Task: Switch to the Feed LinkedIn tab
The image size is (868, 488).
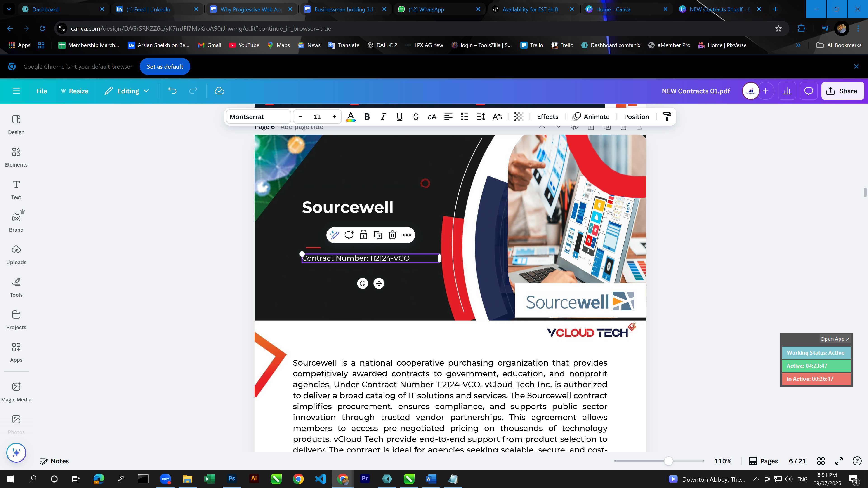Action: point(157,9)
